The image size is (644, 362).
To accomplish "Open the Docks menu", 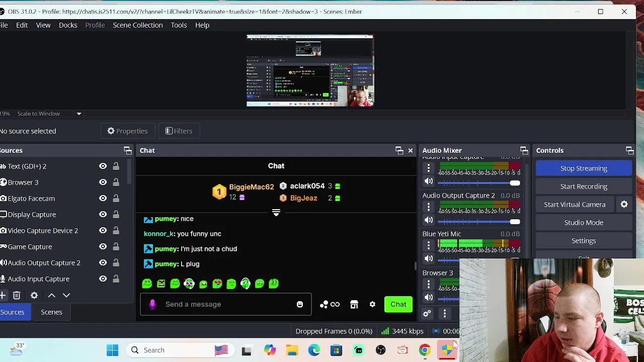I will point(68,25).
